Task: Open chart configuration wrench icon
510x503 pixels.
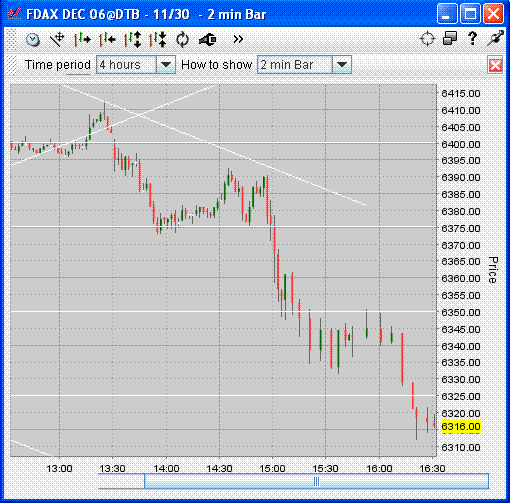Action: (208, 40)
